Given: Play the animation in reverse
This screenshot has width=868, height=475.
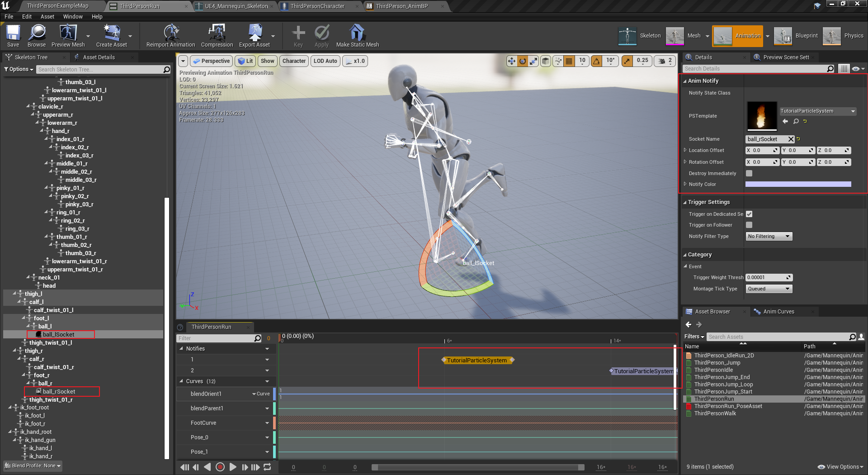Looking at the screenshot, I should coord(208,467).
